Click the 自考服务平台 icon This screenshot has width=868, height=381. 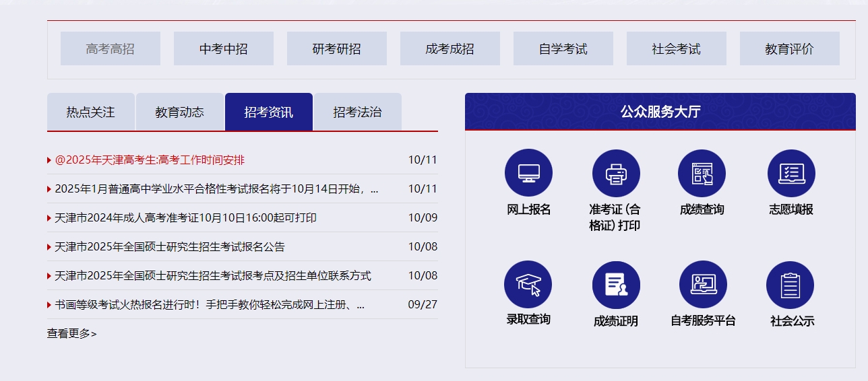coord(703,284)
